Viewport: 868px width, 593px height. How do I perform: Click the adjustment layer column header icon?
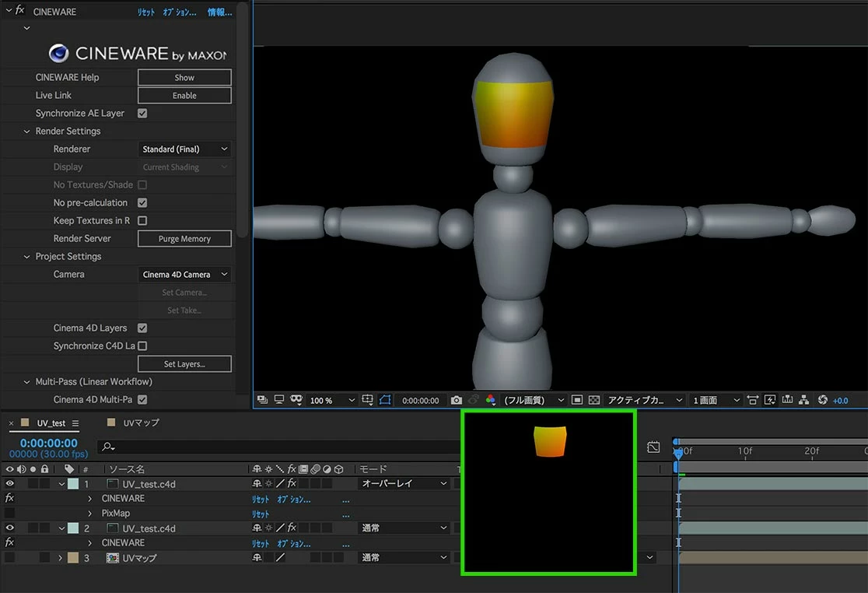tap(327, 469)
